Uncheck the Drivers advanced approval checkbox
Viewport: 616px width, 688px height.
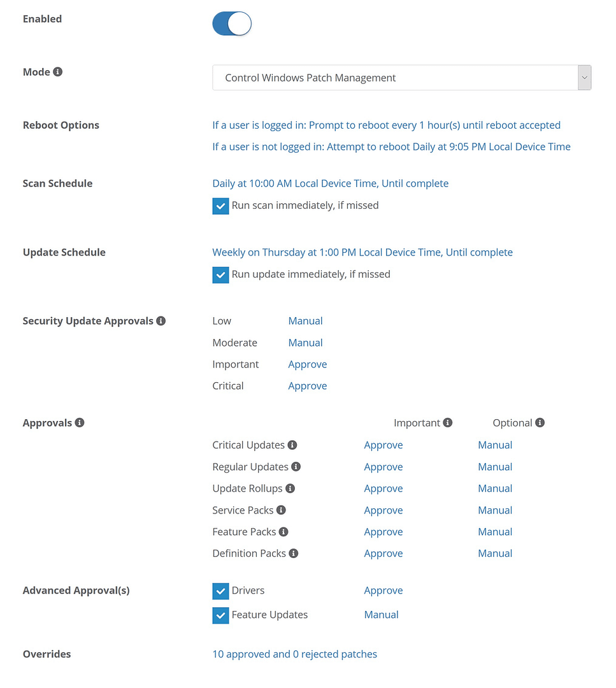point(220,591)
